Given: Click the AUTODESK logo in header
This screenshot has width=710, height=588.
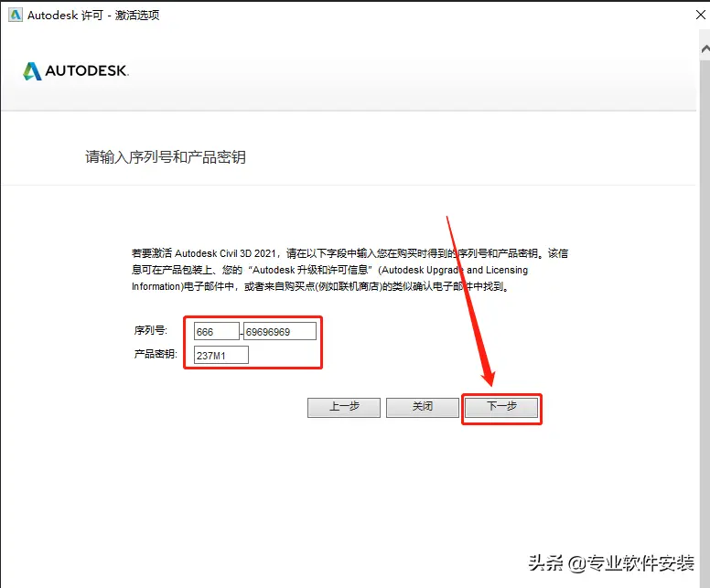Looking at the screenshot, I should pyautogui.click(x=76, y=71).
